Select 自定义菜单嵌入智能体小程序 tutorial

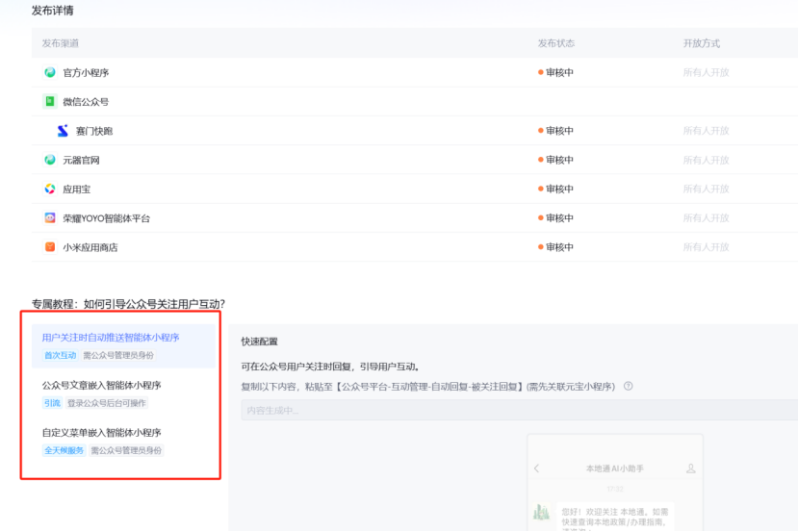tap(122, 441)
